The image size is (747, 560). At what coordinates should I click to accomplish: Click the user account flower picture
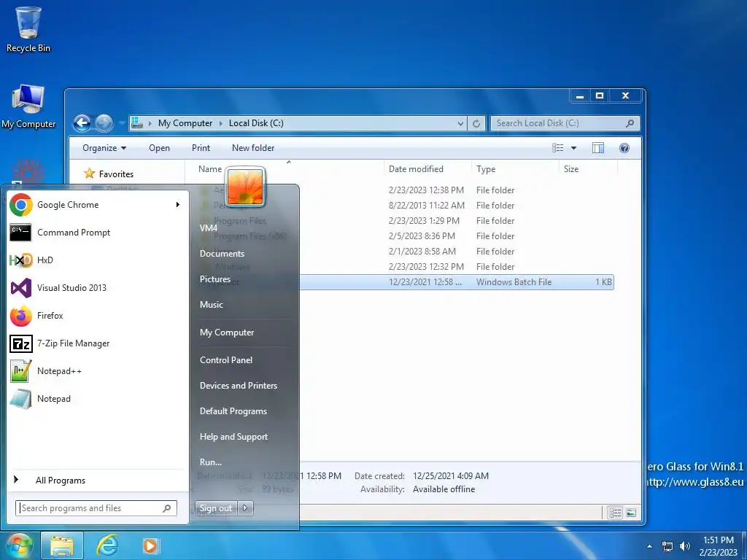click(x=245, y=187)
